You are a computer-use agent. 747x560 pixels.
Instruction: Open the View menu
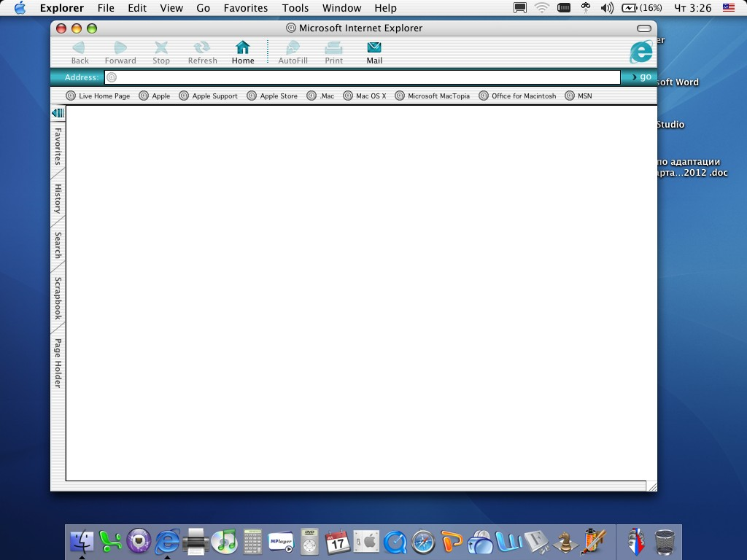click(171, 8)
